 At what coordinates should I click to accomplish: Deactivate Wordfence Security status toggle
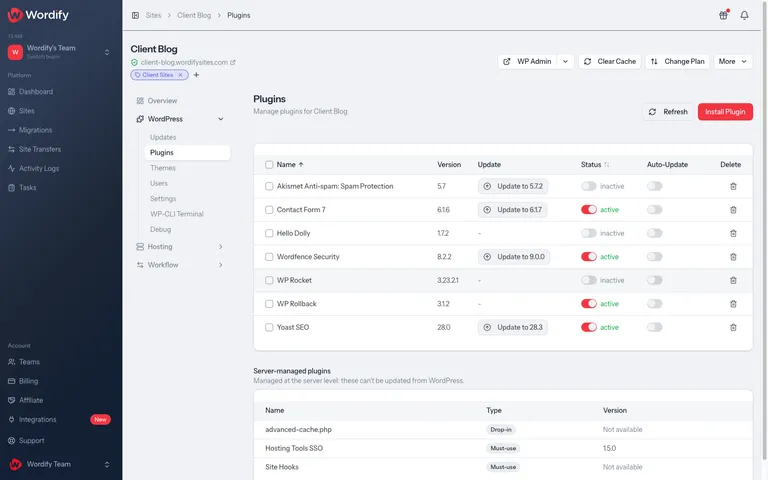coord(589,257)
